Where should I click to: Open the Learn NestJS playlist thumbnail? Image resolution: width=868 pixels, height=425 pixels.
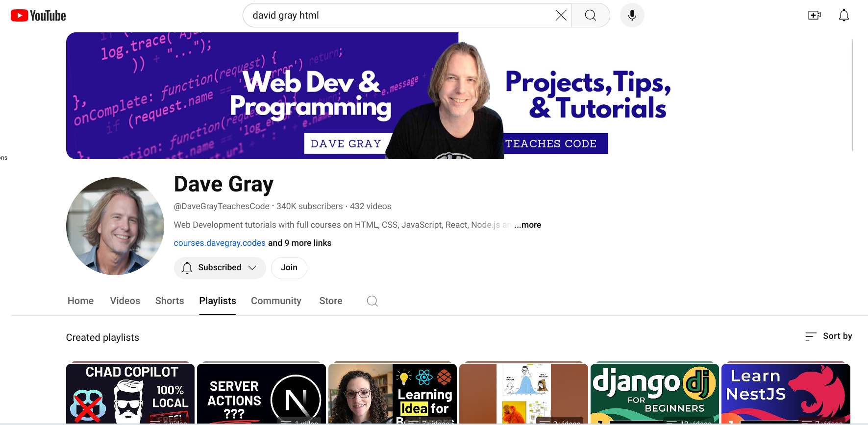(x=786, y=394)
